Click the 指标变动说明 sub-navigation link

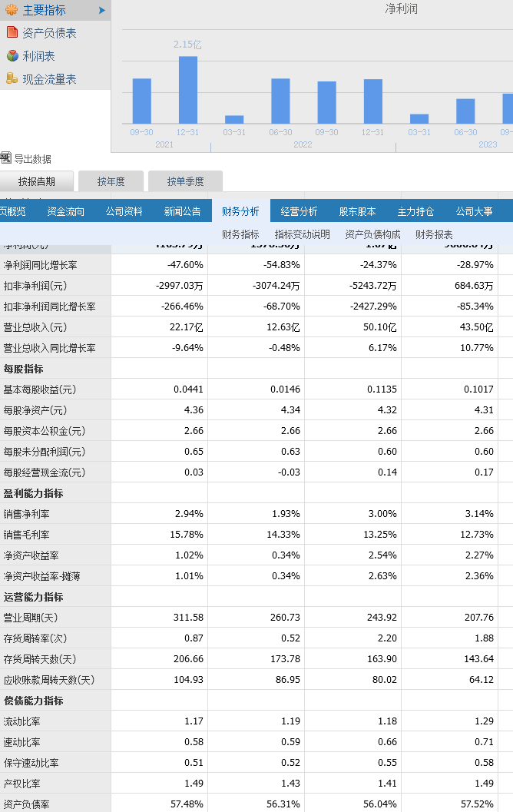click(303, 234)
